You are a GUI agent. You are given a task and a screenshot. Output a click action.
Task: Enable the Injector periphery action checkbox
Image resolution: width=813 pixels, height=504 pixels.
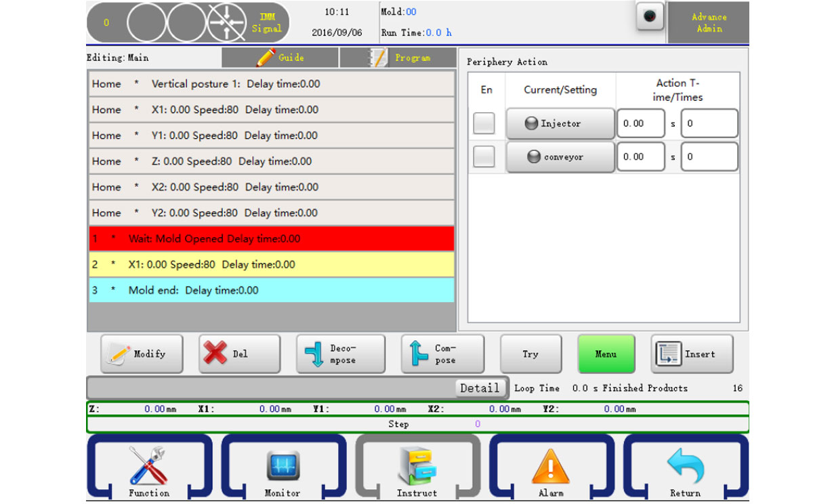coord(484,123)
